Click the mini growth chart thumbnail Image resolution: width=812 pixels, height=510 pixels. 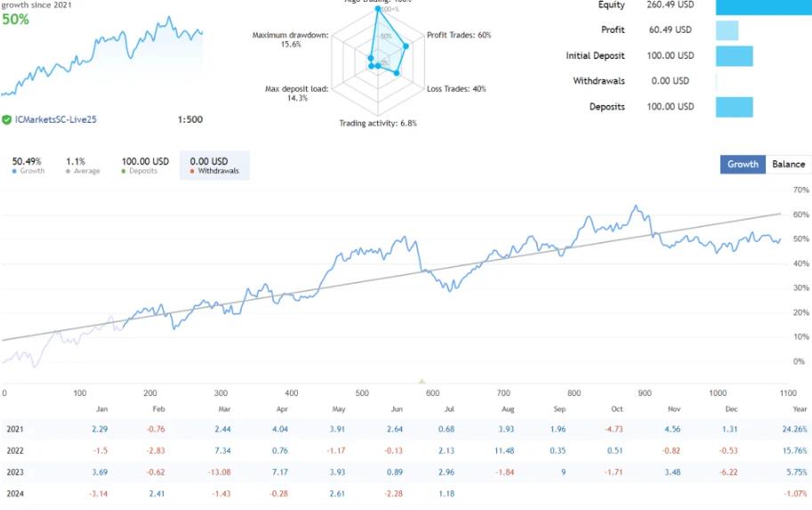tap(101, 57)
